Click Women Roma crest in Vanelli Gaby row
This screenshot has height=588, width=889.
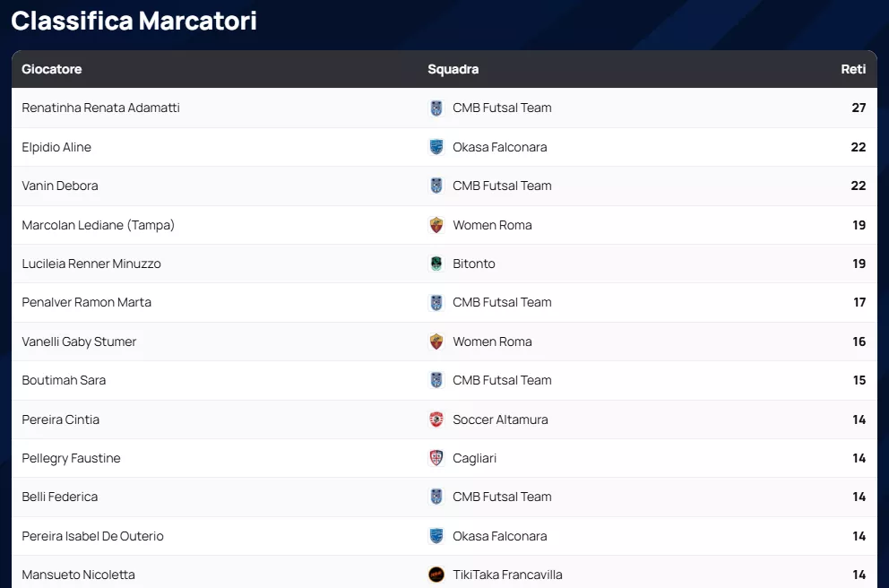(x=436, y=342)
